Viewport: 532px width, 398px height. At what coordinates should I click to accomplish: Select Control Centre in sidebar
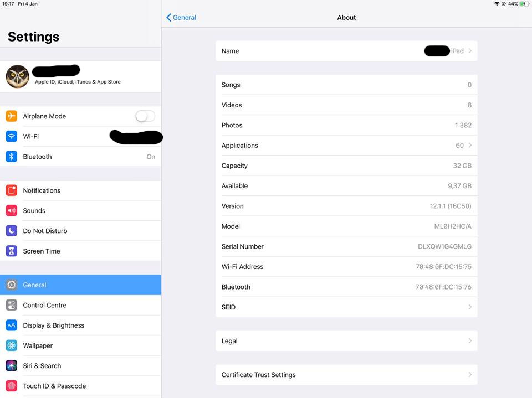pos(80,305)
